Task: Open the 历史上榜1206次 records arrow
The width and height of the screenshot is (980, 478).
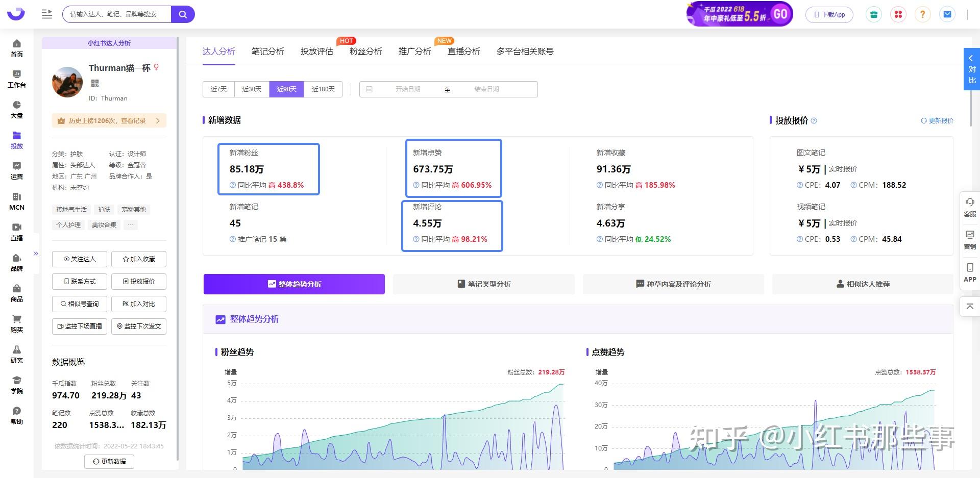Action: (158, 121)
